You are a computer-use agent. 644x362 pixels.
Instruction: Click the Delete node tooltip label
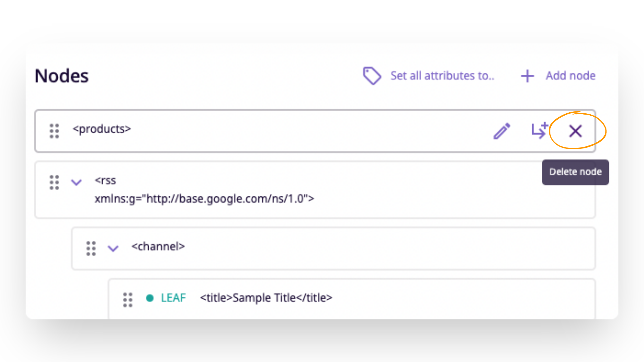tap(575, 172)
